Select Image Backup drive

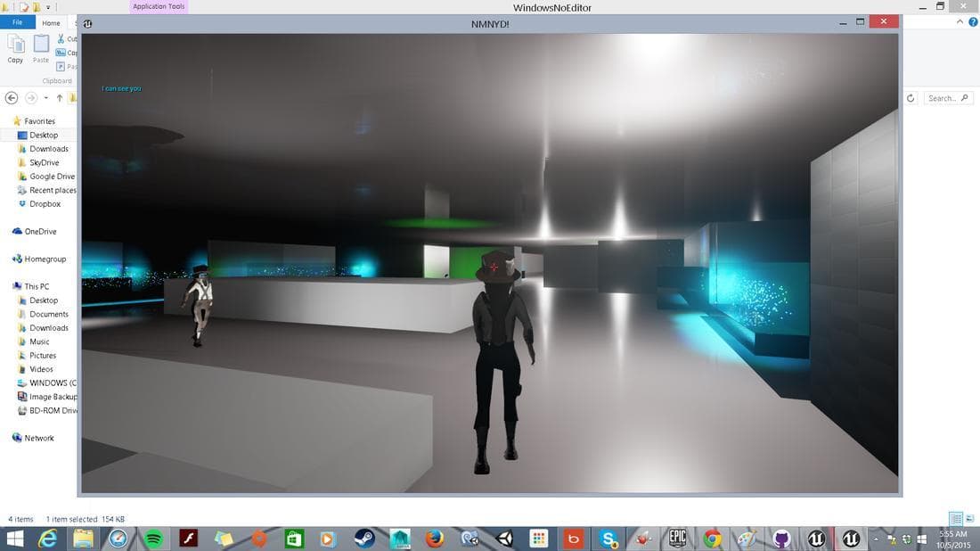pos(47,397)
